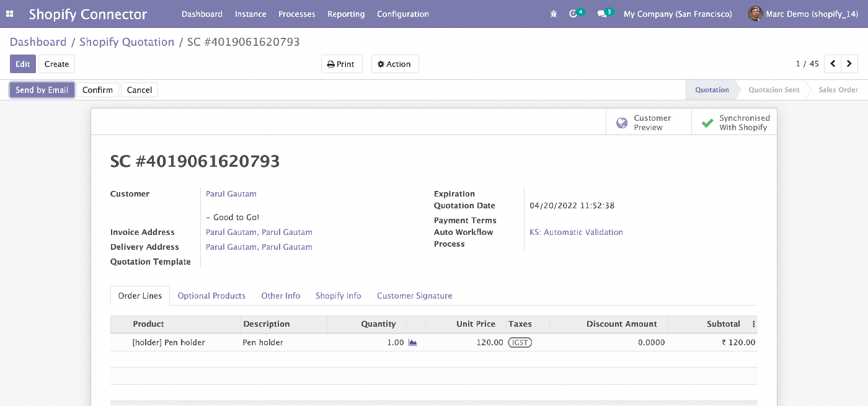
Task: Click the Create button
Action: (x=56, y=64)
